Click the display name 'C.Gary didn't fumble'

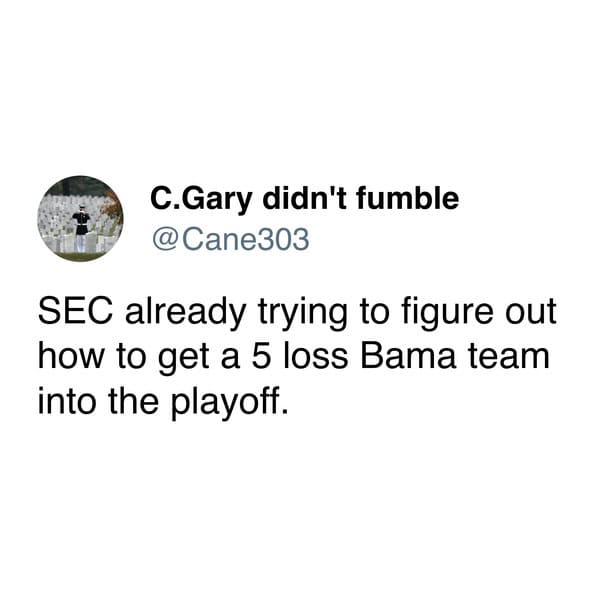tap(304, 199)
